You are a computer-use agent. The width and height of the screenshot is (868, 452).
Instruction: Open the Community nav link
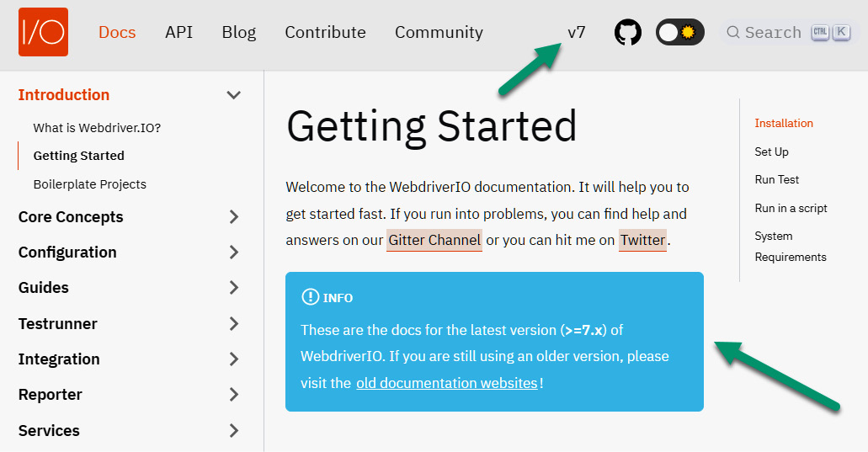pyautogui.click(x=439, y=33)
